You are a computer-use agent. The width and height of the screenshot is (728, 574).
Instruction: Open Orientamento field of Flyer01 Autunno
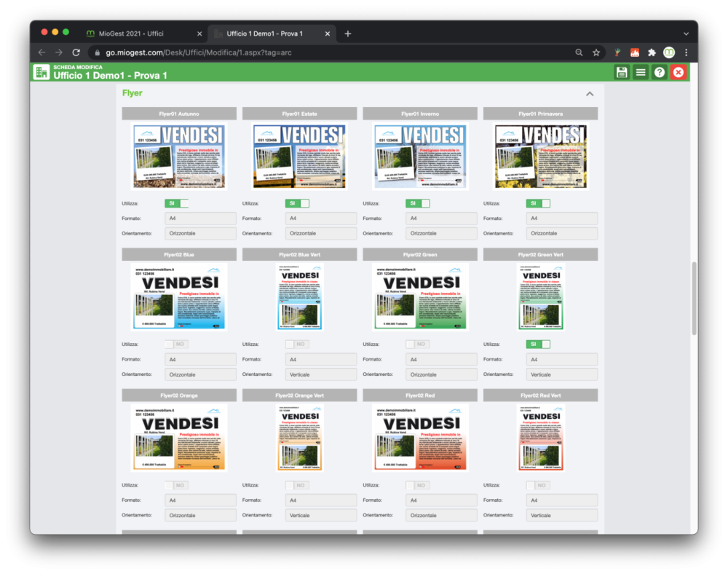(x=201, y=234)
